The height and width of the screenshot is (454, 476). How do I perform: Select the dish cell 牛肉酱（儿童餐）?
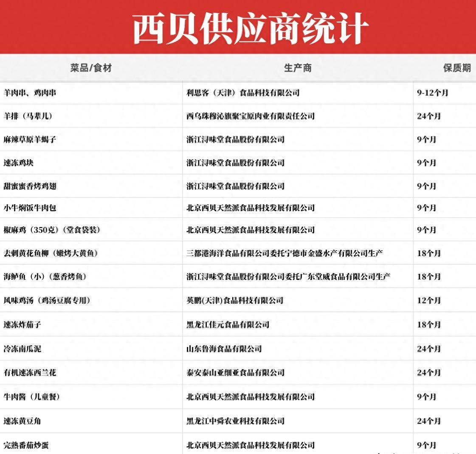(31, 397)
